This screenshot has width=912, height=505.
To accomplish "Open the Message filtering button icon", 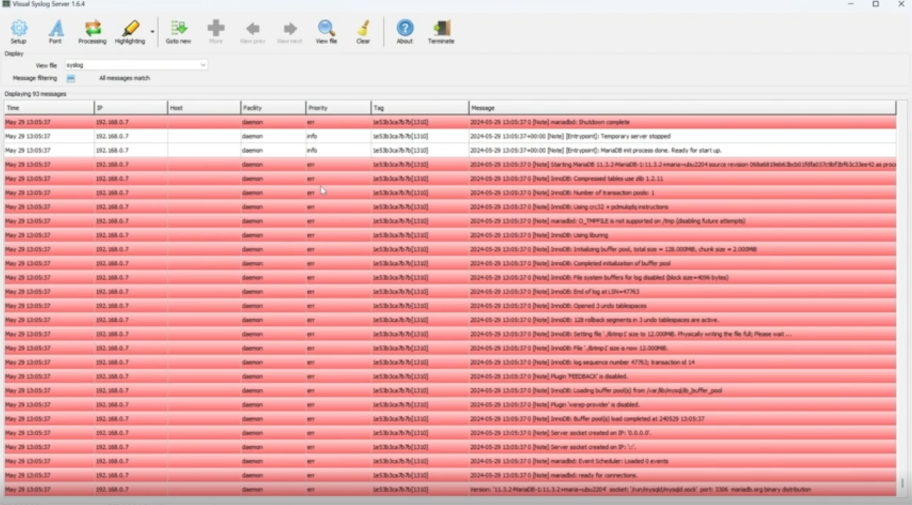I will click(x=71, y=78).
